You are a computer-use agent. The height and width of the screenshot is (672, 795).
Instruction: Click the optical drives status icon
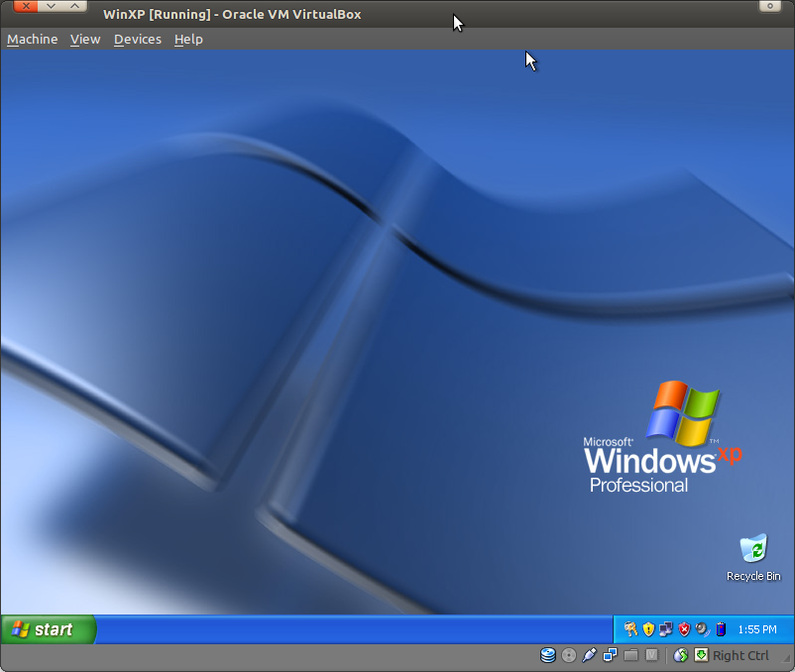point(568,655)
